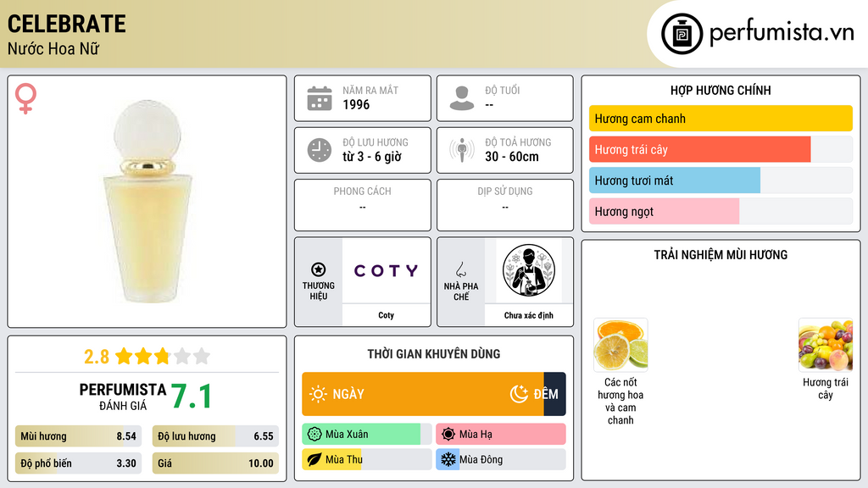The height and width of the screenshot is (488, 868).
Task: Click the person silhouette icon for Độ tuổi
Action: pos(462,98)
